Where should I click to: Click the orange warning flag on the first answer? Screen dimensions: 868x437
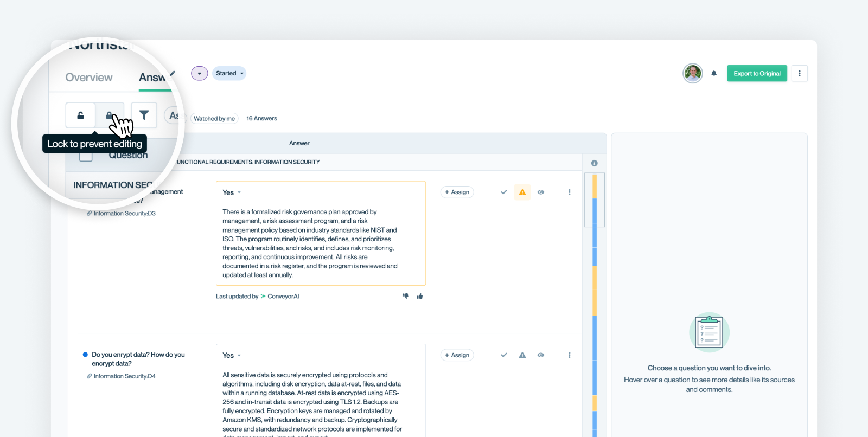click(x=522, y=192)
